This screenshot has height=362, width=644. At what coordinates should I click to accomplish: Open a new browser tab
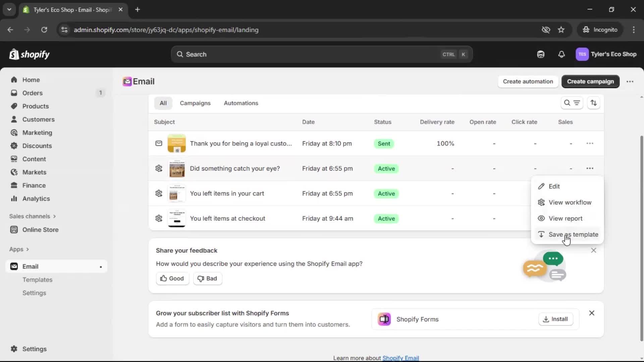click(x=138, y=9)
